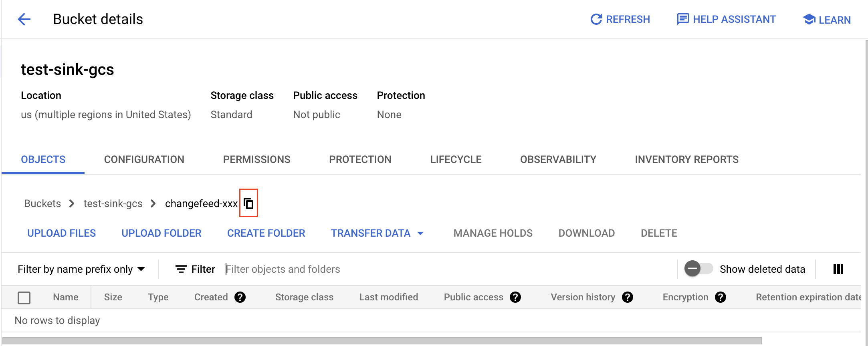The height and width of the screenshot is (346, 868).
Task: Click the Filter icon label
Action: 195,269
